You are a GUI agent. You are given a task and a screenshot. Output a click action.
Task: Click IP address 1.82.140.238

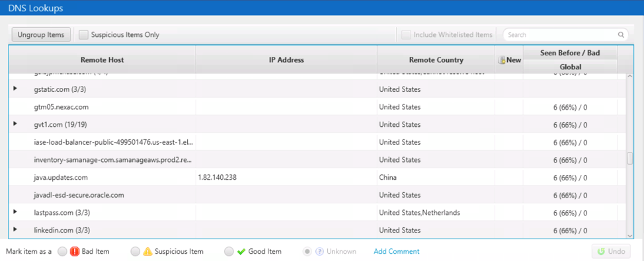point(218,178)
